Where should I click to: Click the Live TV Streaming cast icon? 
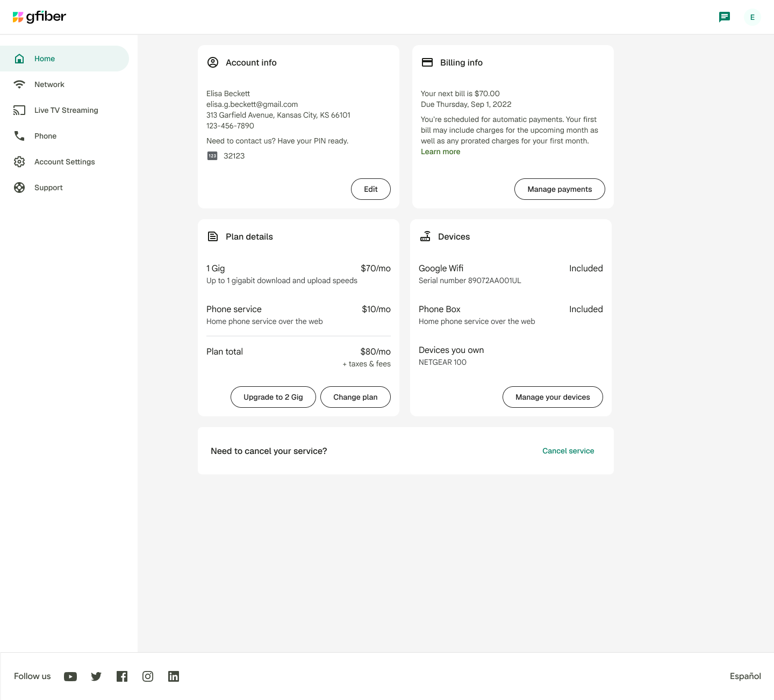pyautogui.click(x=19, y=110)
